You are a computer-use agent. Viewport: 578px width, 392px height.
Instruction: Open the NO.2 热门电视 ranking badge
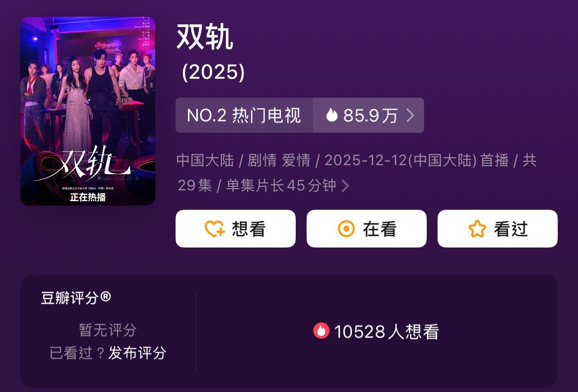point(244,115)
